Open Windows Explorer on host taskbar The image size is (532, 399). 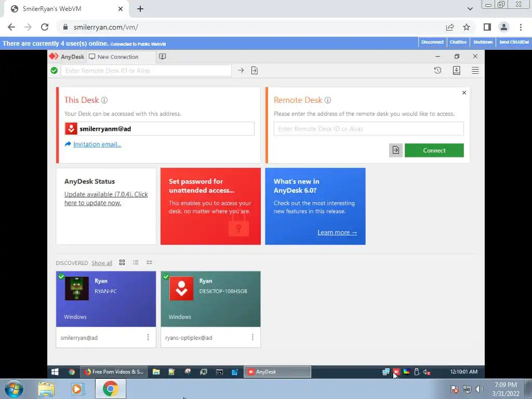[x=46, y=389]
